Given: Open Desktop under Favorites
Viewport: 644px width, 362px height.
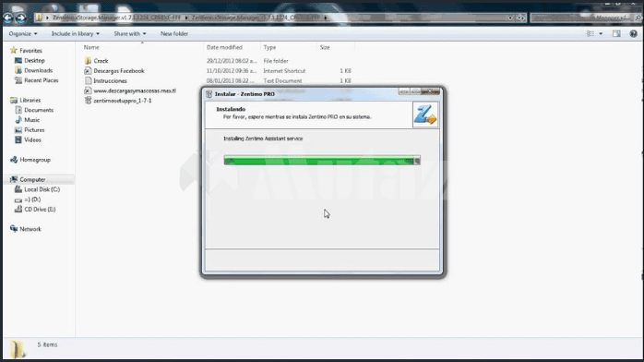Looking at the screenshot, I should coord(34,60).
